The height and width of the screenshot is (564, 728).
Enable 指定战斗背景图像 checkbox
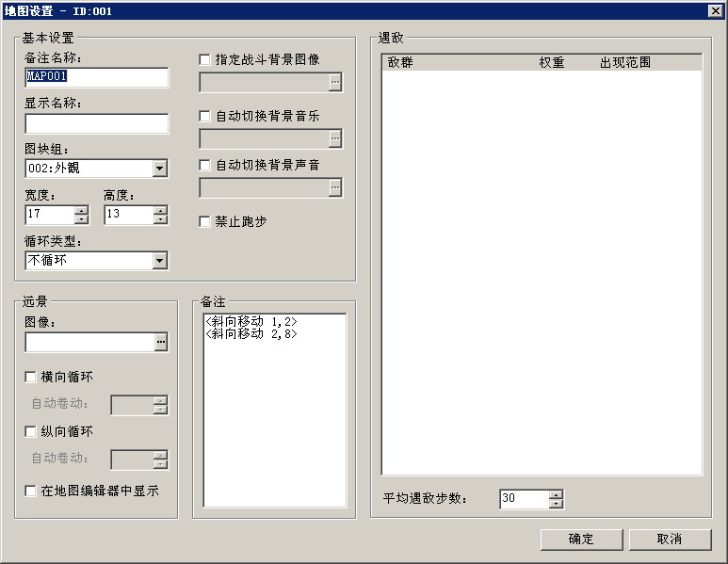204,60
